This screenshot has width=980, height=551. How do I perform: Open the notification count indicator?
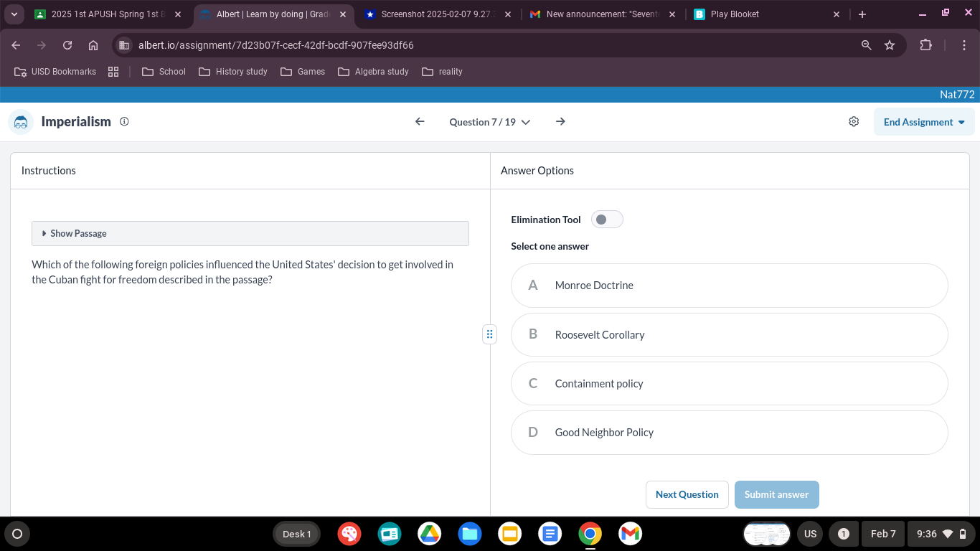pos(844,534)
